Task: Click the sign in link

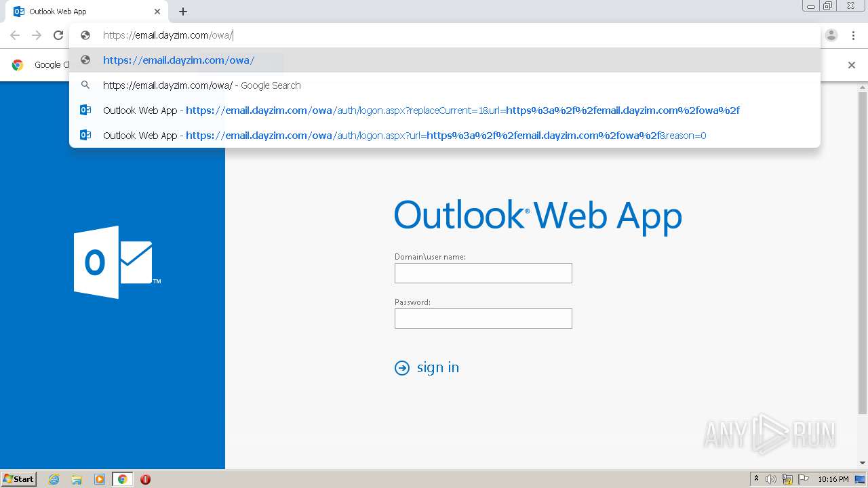Action: [x=438, y=367]
